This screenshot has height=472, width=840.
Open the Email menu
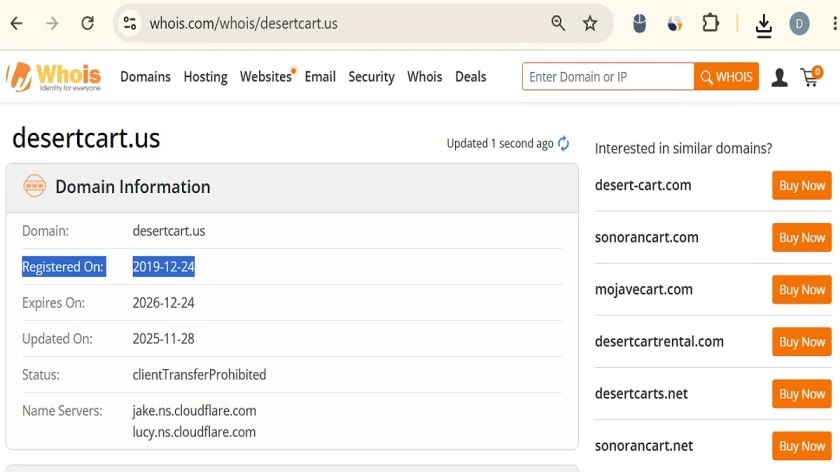coord(320,77)
